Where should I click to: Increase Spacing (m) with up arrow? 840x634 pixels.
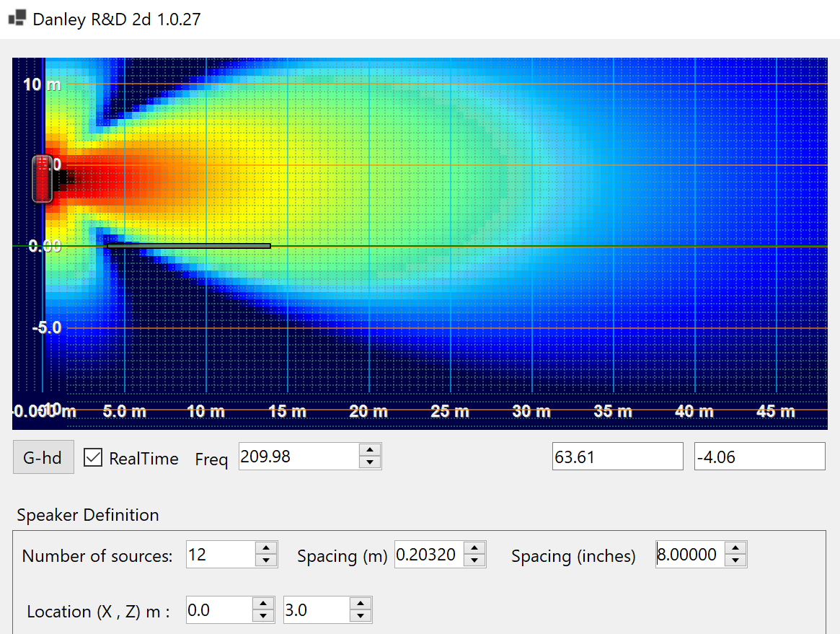point(474,548)
